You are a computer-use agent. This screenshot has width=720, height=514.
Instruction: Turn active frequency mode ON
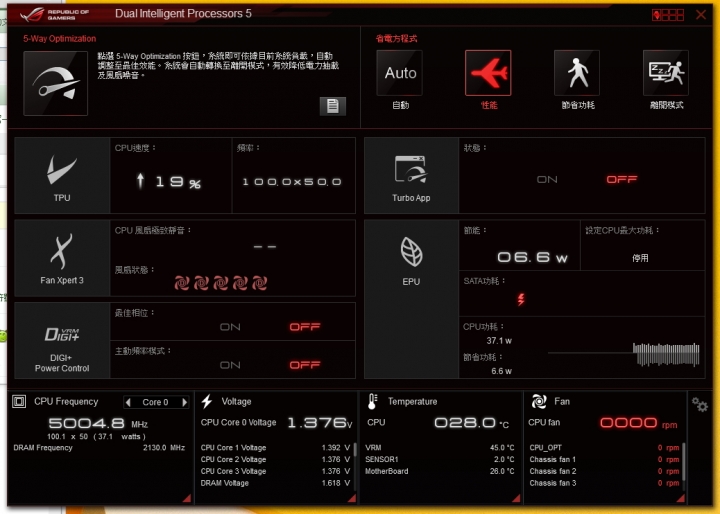click(230, 365)
